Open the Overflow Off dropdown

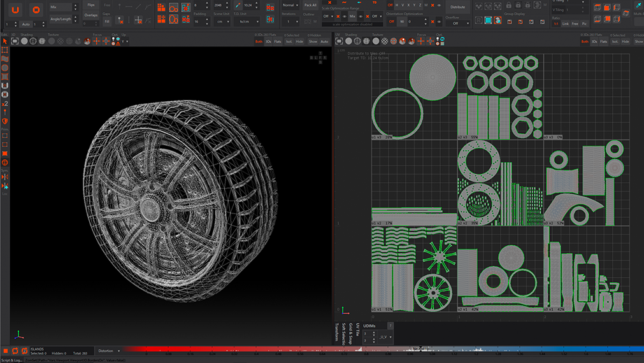coord(458,24)
